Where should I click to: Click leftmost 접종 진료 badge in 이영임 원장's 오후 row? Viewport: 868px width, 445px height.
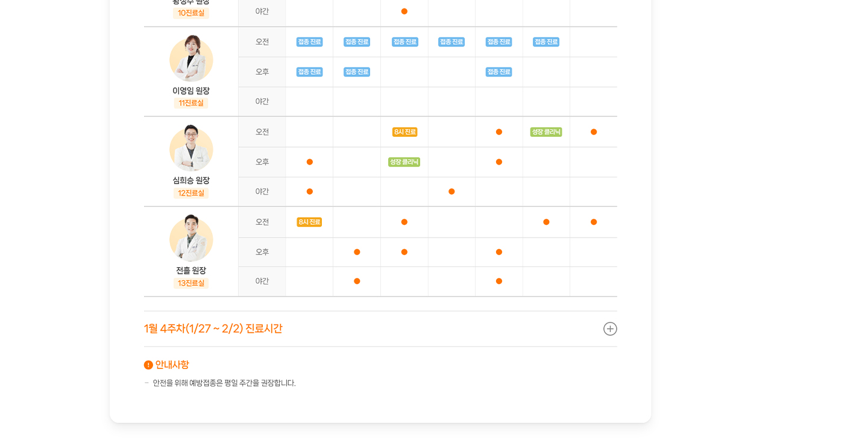309,72
